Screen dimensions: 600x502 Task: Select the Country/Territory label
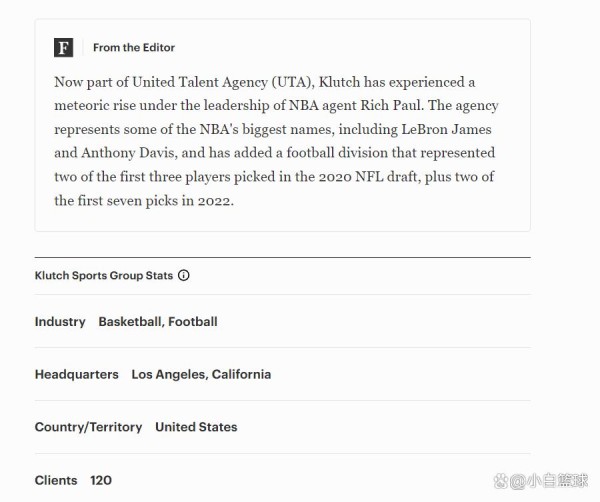(88, 427)
